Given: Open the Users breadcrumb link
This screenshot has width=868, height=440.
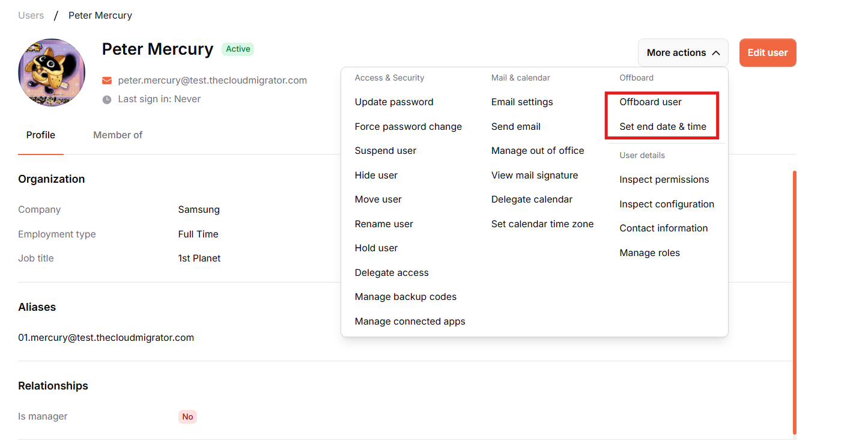Looking at the screenshot, I should click(31, 16).
